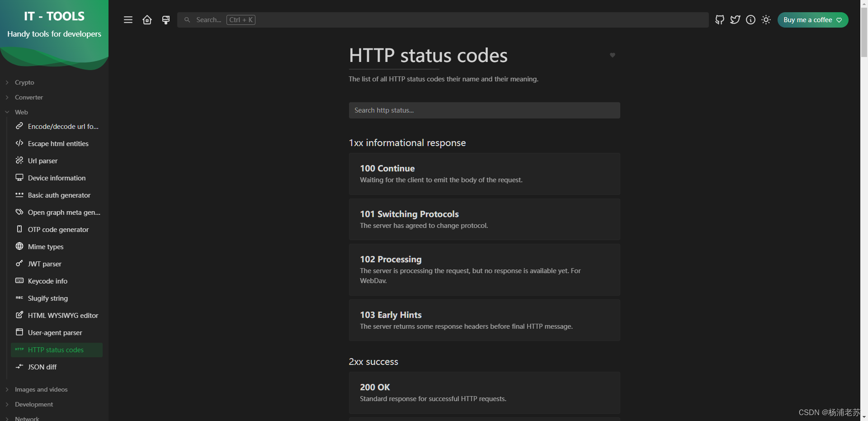Open JSON diff tool label
The height and width of the screenshot is (421, 868).
pyautogui.click(x=42, y=367)
